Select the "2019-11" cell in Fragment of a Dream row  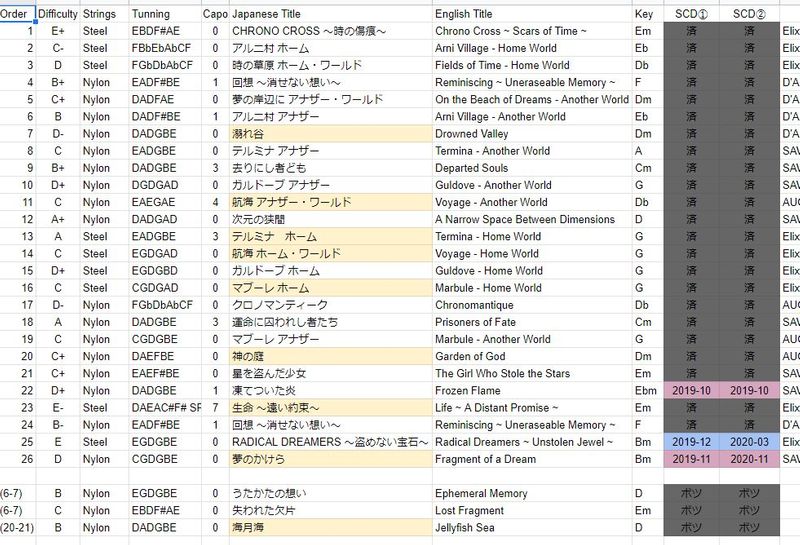pyautogui.click(x=692, y=458)
